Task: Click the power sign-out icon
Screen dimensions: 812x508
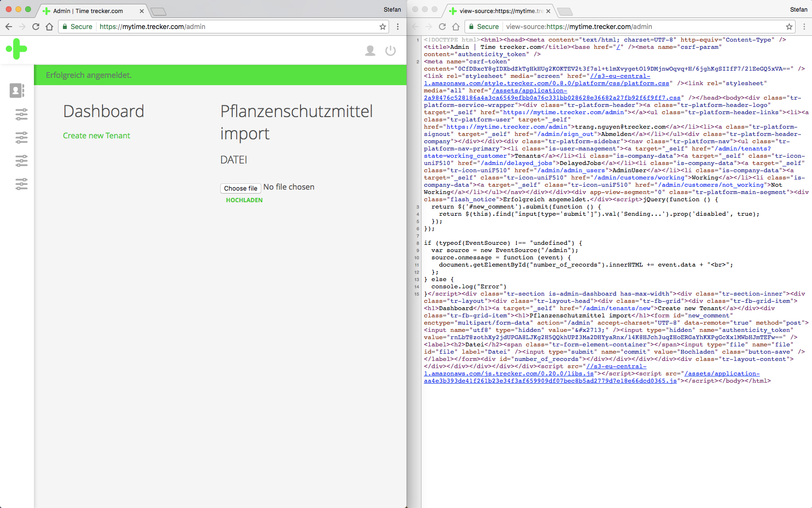Action: tap(391, 50)
